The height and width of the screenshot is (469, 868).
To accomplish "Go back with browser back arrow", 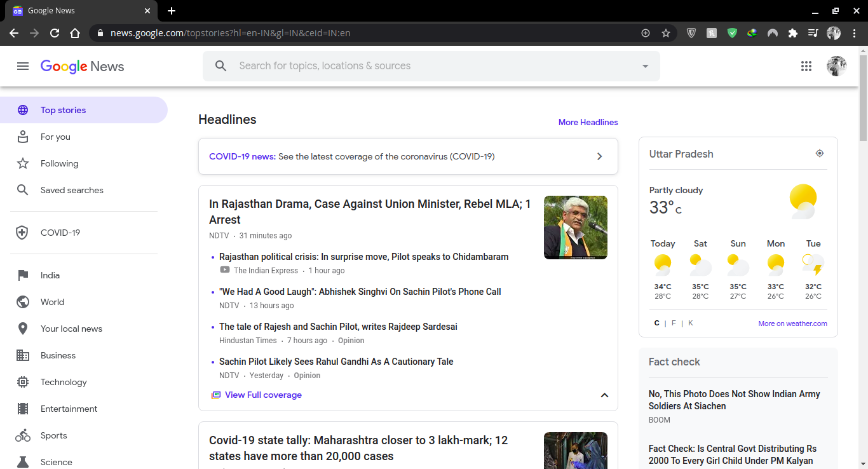I will (14, 33).
